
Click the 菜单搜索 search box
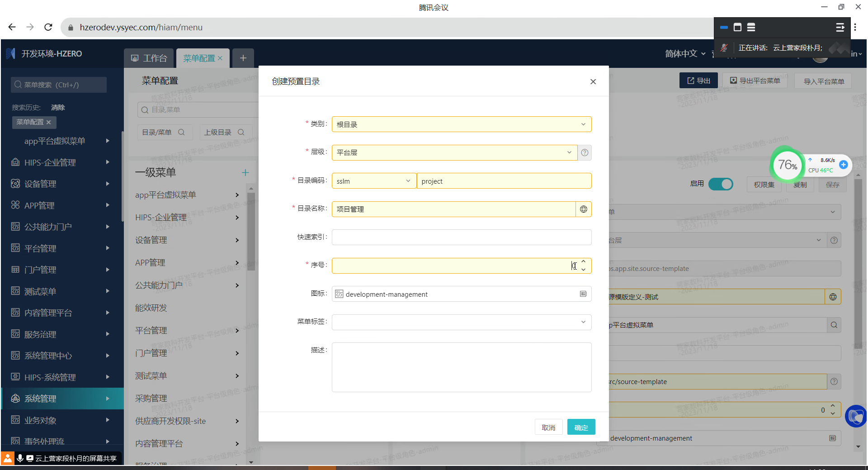pos(59,85)
